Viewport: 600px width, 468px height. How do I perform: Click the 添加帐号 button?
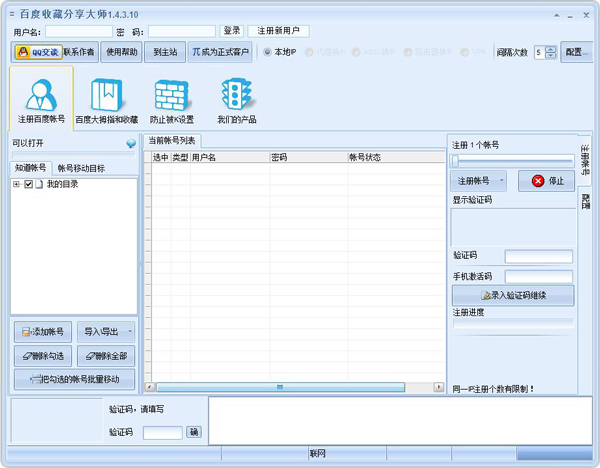[43, 332]
